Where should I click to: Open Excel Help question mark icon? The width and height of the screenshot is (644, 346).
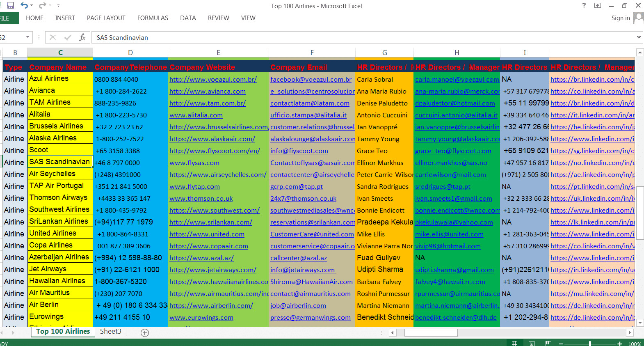click(x=584, y=5)
